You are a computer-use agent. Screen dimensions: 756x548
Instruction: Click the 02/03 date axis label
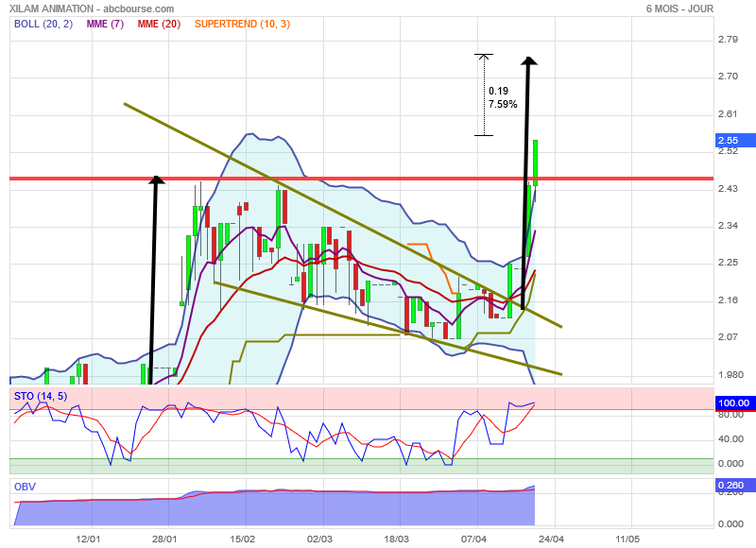point(319,539)
